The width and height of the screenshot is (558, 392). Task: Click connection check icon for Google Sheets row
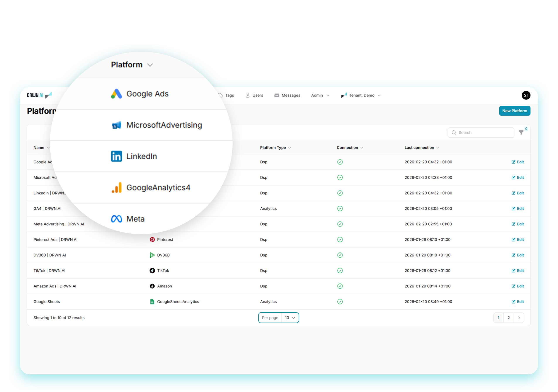340,302
